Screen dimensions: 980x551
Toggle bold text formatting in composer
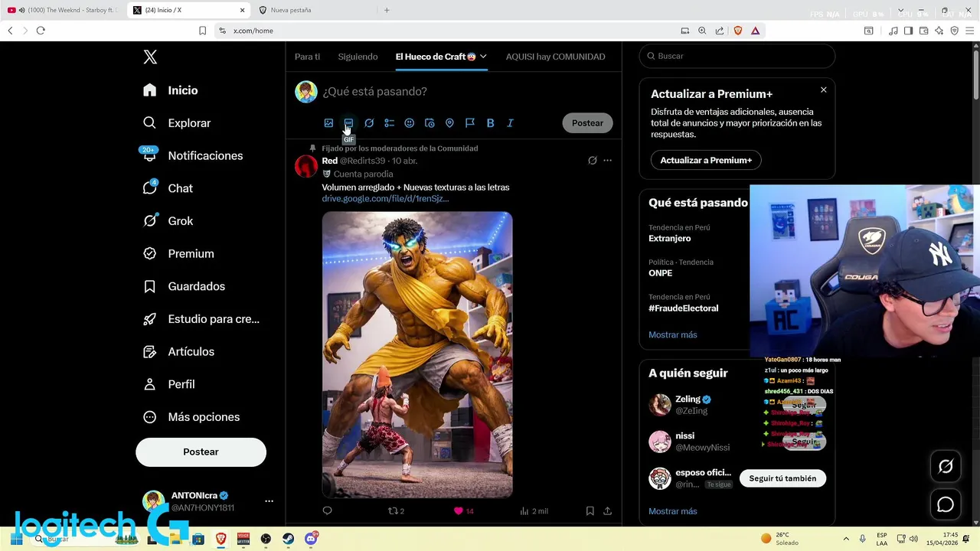tap(490, 123)
